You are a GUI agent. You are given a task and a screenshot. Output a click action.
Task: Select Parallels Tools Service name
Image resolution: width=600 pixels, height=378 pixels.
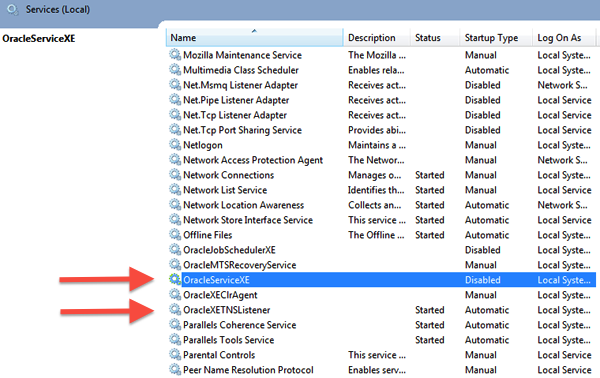228,340
